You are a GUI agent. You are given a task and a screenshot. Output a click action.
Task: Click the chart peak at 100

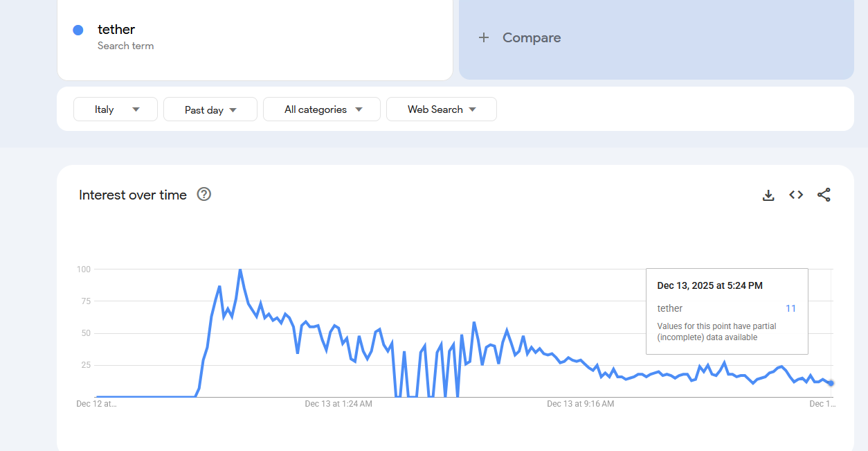240,269
